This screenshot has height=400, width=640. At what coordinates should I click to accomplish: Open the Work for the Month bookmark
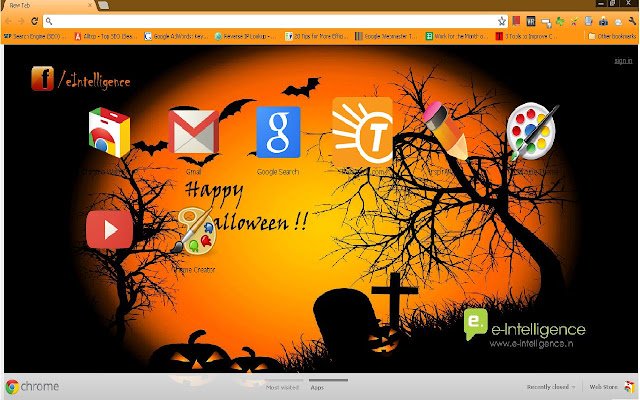click(456, 36)
